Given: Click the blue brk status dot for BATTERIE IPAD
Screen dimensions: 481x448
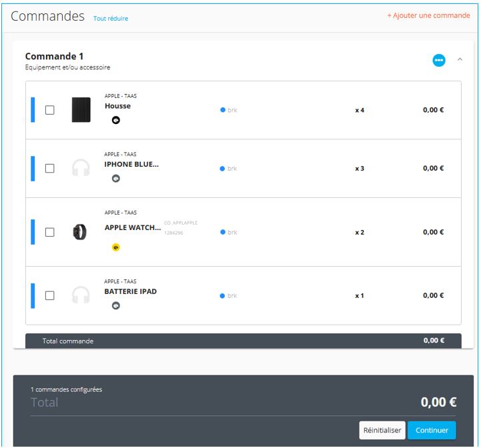Looking at the screenshot, I should coord(222,295).
